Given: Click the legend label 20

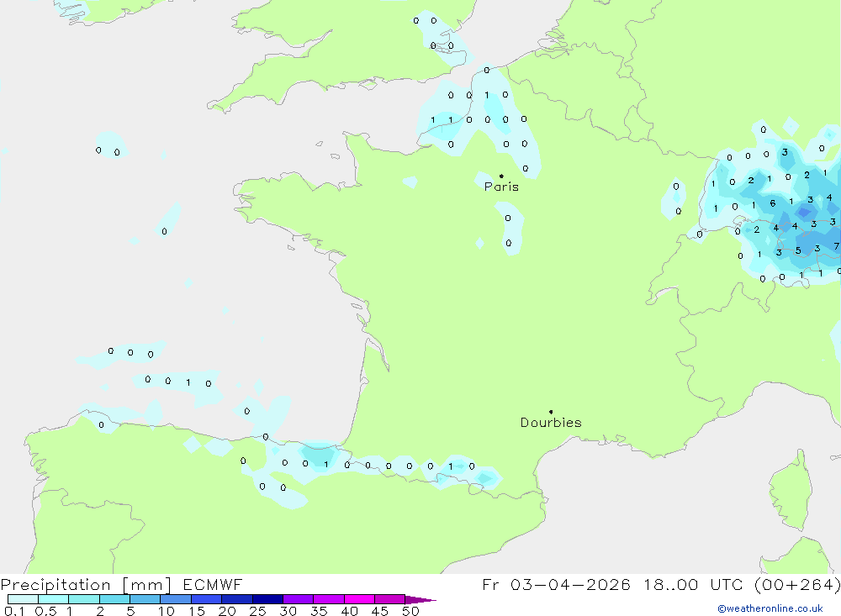Looking at the screenshot, I should pos(227,611).
